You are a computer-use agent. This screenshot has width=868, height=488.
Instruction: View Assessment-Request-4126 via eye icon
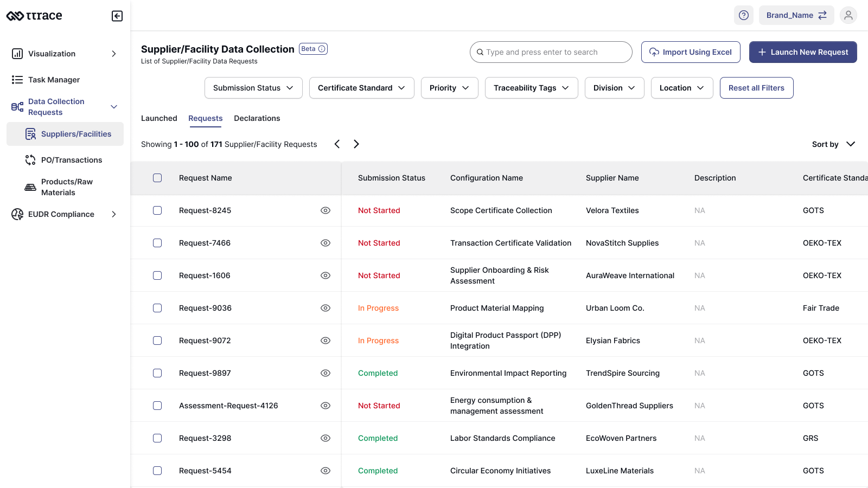(325, 406)
